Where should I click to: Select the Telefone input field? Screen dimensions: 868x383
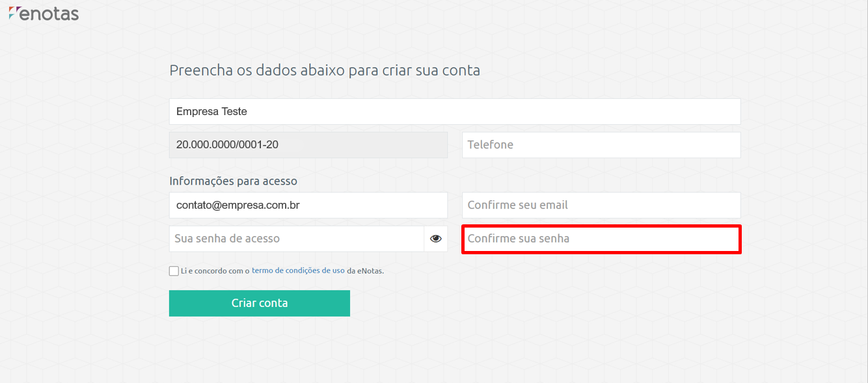pyautogui.click(x=601, y=145)
